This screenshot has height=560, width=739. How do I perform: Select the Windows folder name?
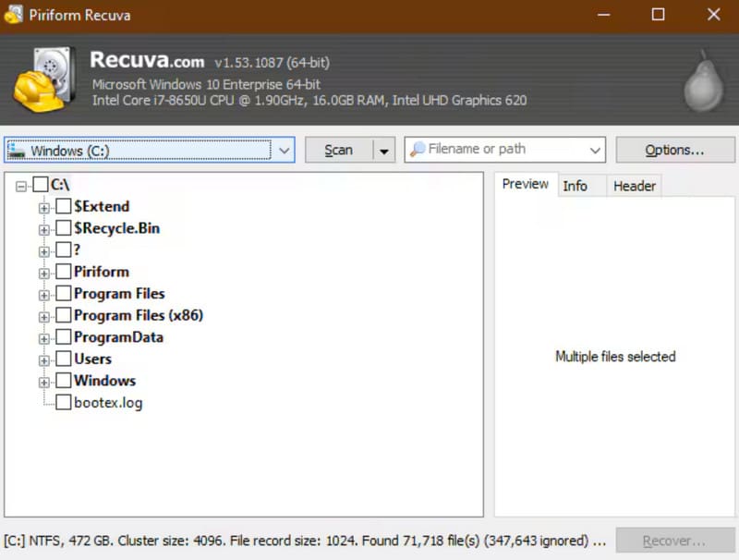[x=104, y=381]
